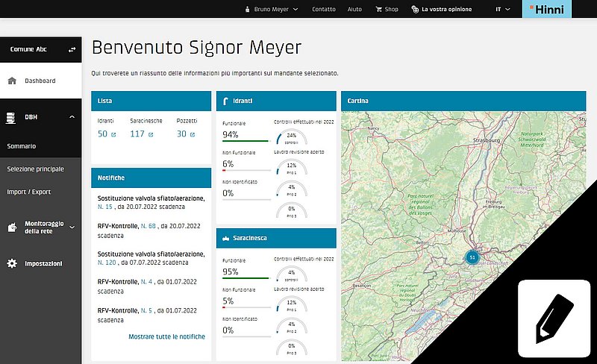Select the map cluster marker 51
Image resolution: width=597 pixels, height=364 pixels.
[472, 257]
